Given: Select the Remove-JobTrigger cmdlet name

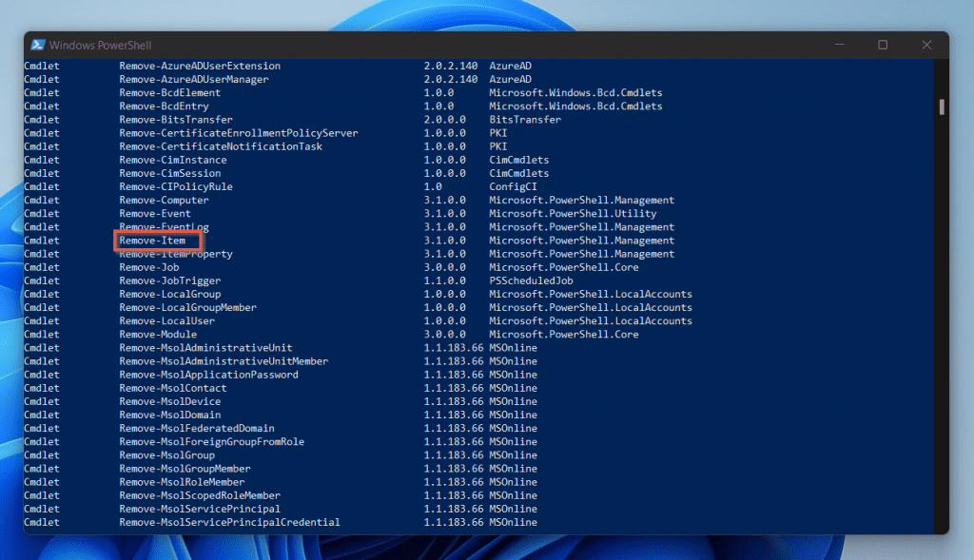Looking at the screenshot, I should [x=170, y=281].
